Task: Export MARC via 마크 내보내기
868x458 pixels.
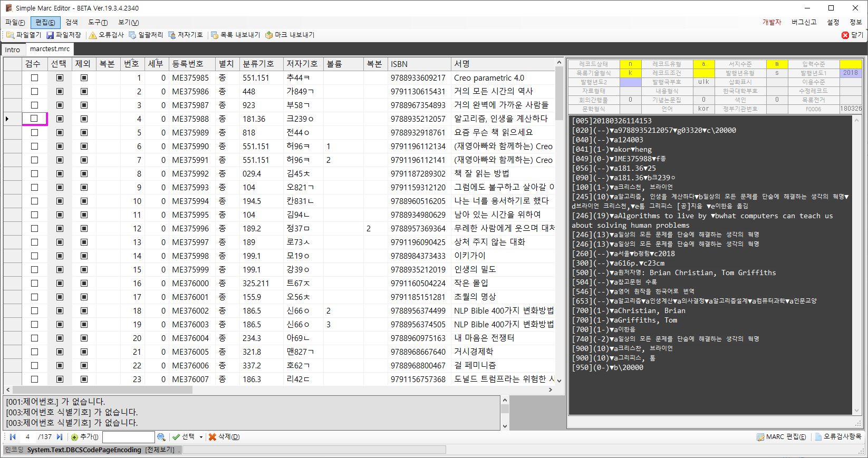Action: 290,35
